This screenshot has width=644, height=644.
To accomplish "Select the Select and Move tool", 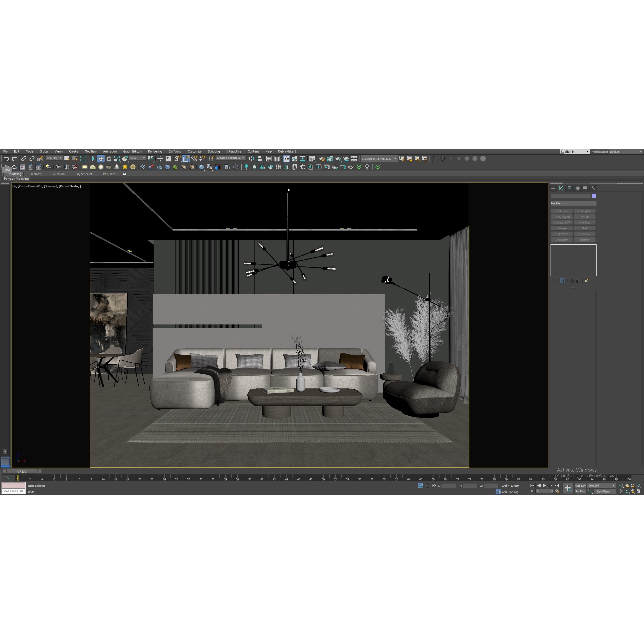I will (101, 159).
